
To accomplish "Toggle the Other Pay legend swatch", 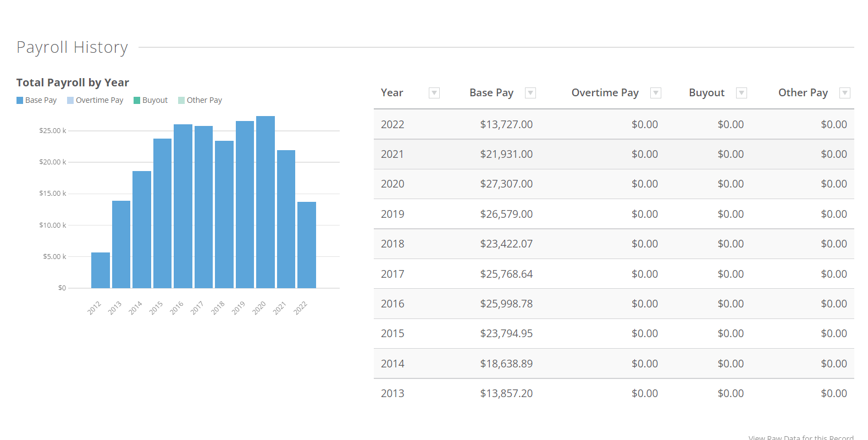I will pyautogui.click(x=181, y=100).
